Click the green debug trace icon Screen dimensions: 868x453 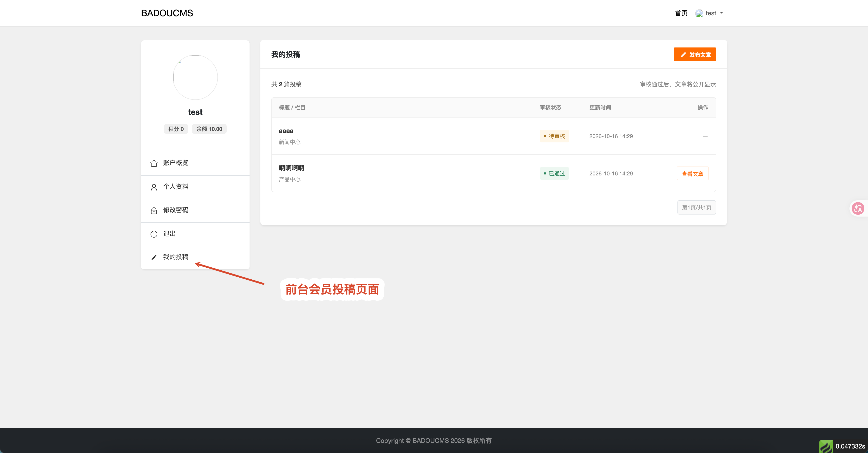tap(826, 447)
